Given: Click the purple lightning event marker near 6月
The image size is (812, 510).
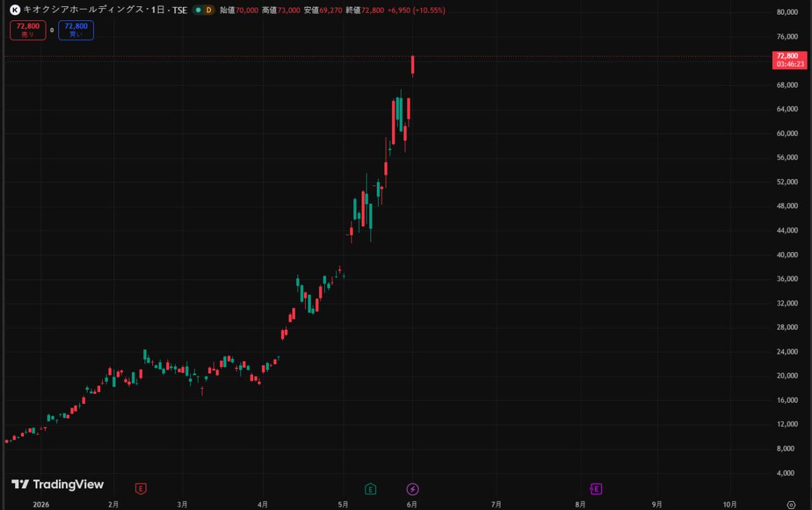Looking at the screenshot, I should [x=413, y=488].
